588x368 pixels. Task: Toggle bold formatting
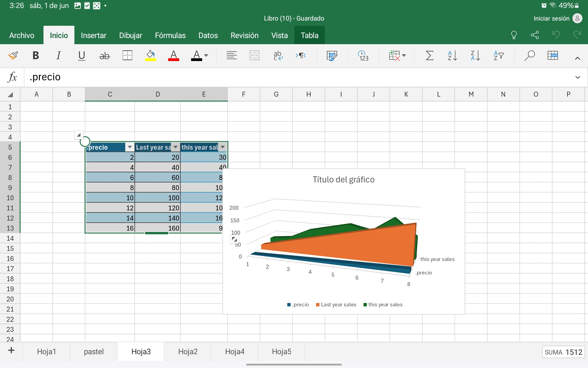pos(36,56)
